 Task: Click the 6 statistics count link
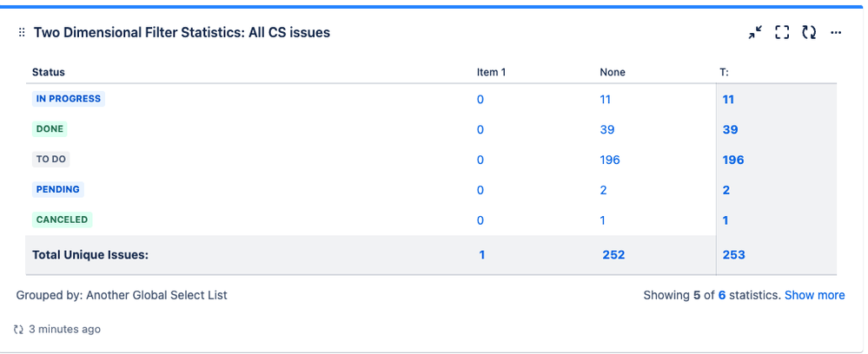[x=722, y=295]
